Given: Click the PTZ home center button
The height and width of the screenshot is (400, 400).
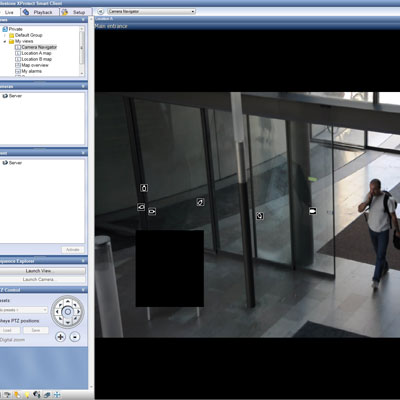Looking at the screenshot, I should click(68, 312).
